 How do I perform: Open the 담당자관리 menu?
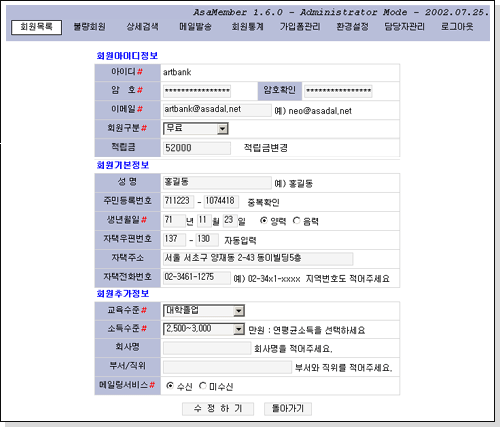(404, 27)
